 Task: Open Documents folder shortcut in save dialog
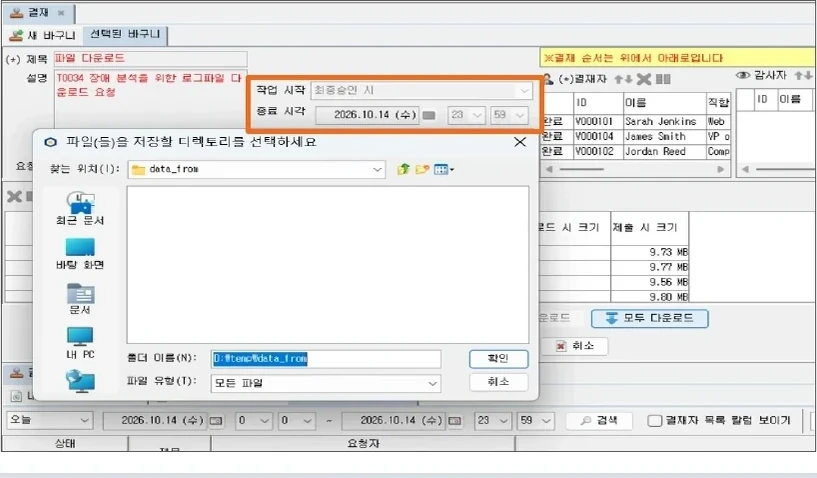80,299
